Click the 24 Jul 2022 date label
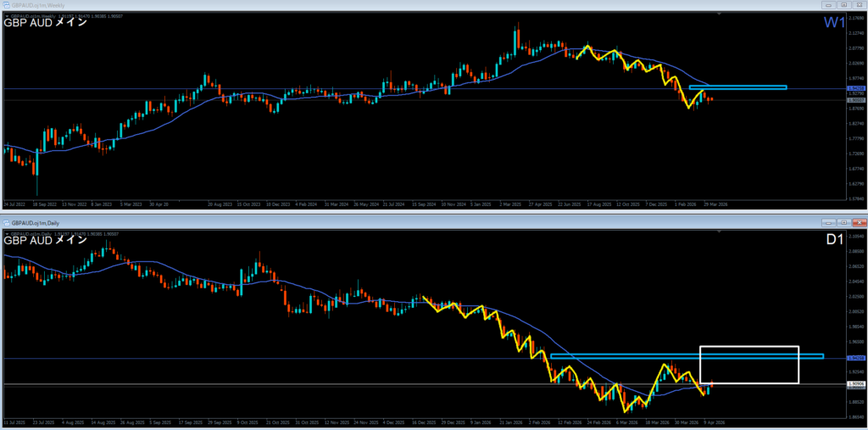Viewport: 868px width, 430px height. [13, 204]
